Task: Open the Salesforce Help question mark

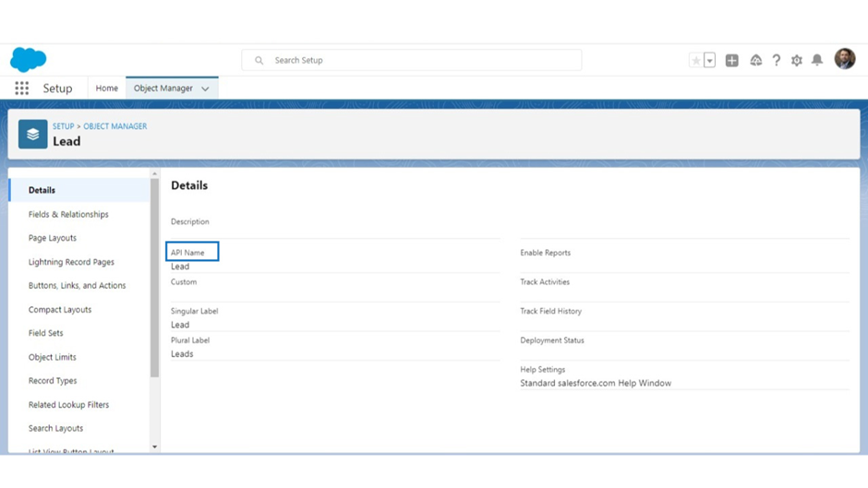Action: tap(776, 60)
